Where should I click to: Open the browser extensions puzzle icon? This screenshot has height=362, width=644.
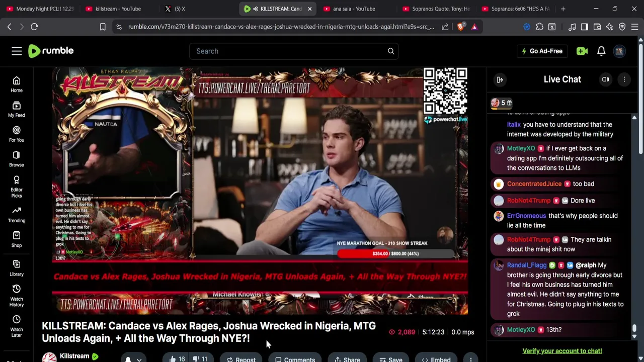click(540, 27)
